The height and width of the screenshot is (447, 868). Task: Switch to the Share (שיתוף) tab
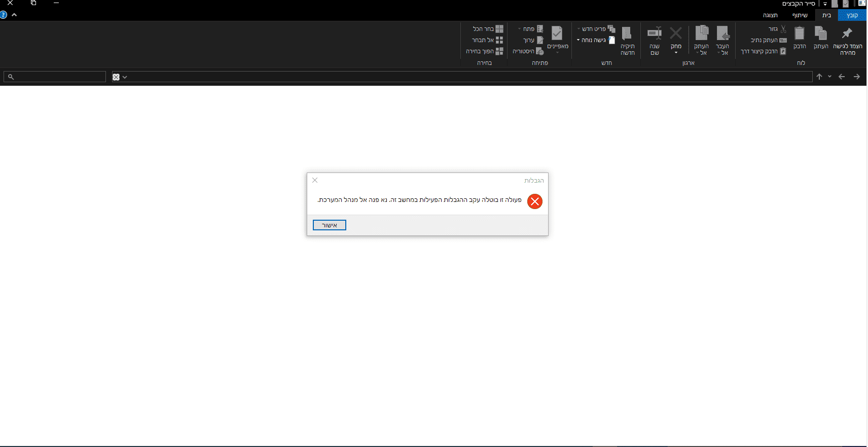800,15
